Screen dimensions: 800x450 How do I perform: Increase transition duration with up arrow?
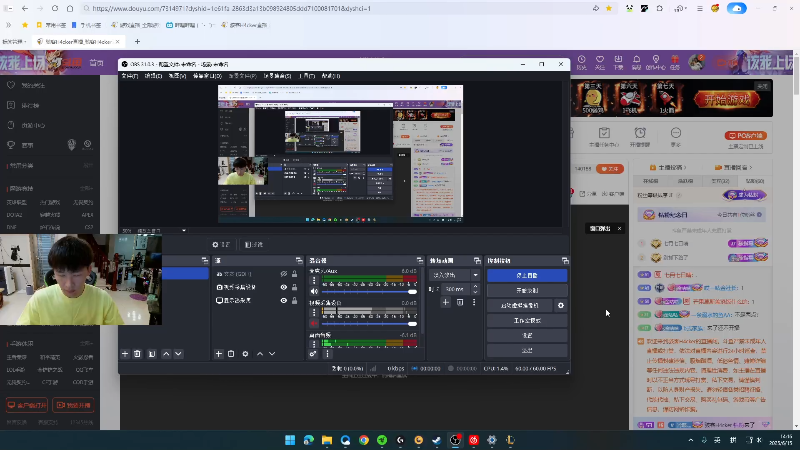[x=476, y=286]
